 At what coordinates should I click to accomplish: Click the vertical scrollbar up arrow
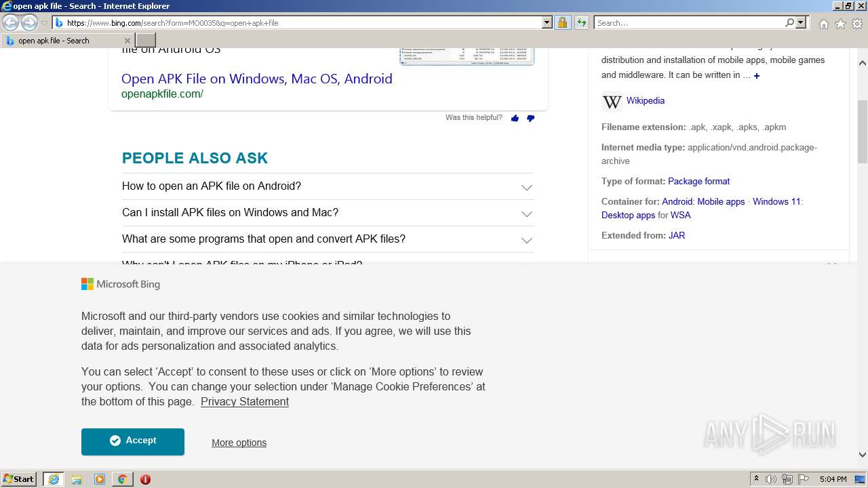[863, 63]
